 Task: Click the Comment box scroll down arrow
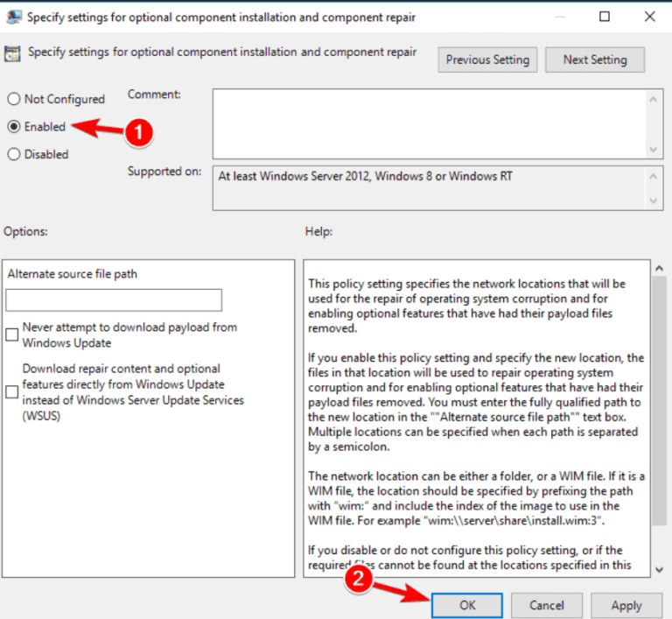click(x=654, y=148)
